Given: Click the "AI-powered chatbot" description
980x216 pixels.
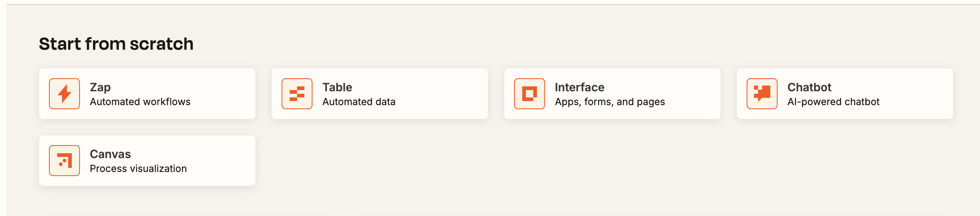Looking at the screenshot, I should tap(834, 102).
